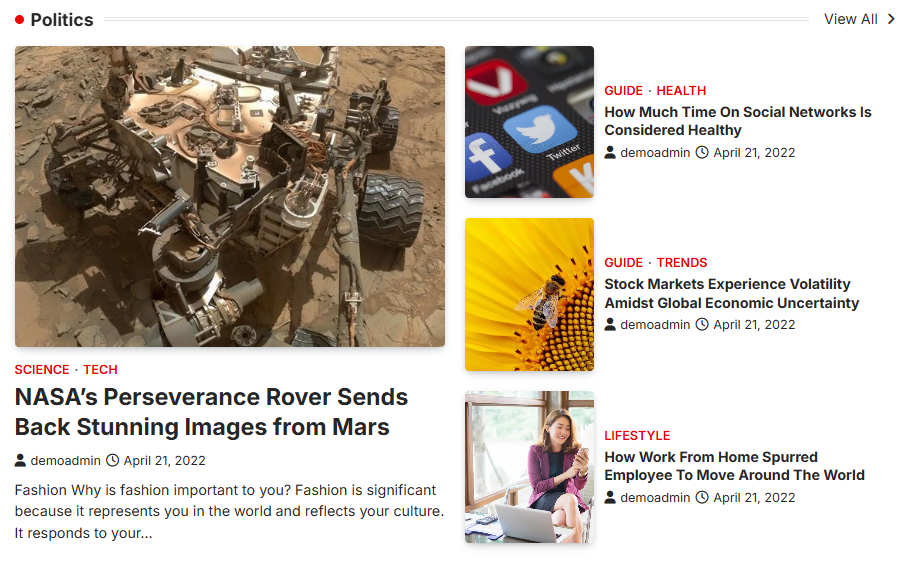Image resolution: width=907 pixels, height=568 pixels.
Task: Select the SCIENCE category tag
Action: (x=42, y=370)
